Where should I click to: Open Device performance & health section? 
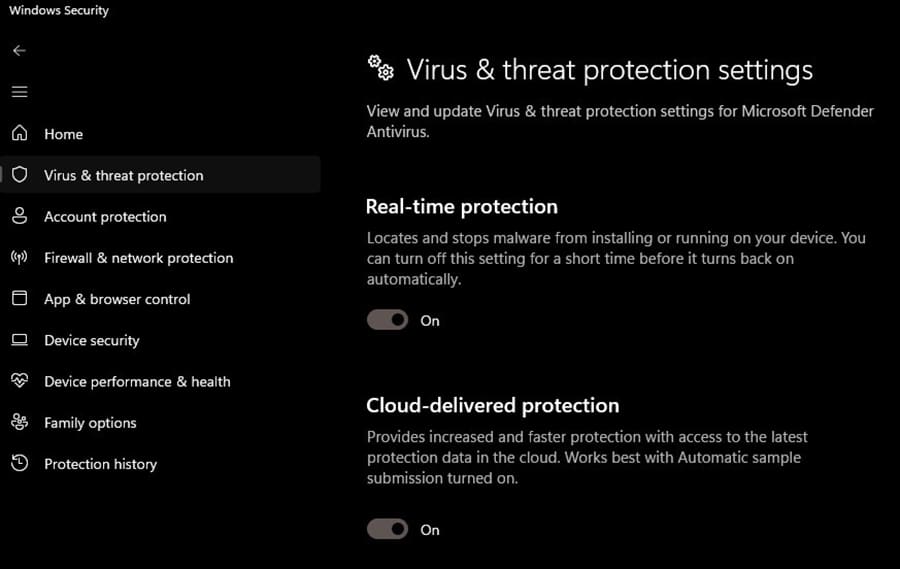point(137,382)
